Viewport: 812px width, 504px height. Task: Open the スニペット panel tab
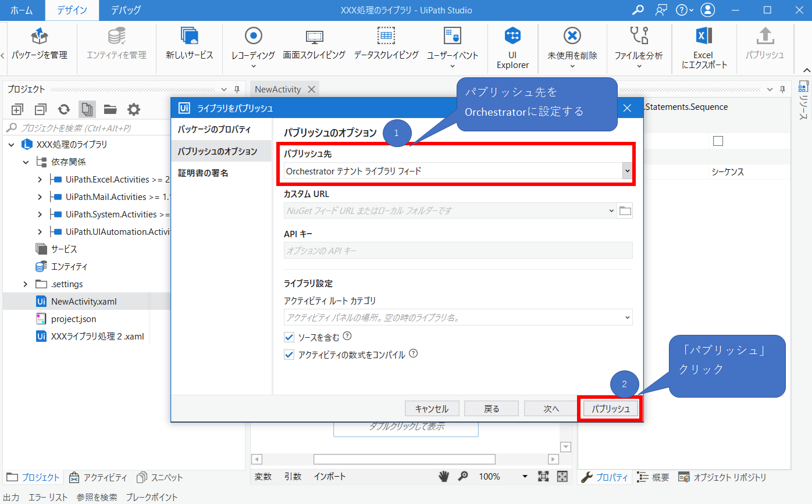click(159, 477)
